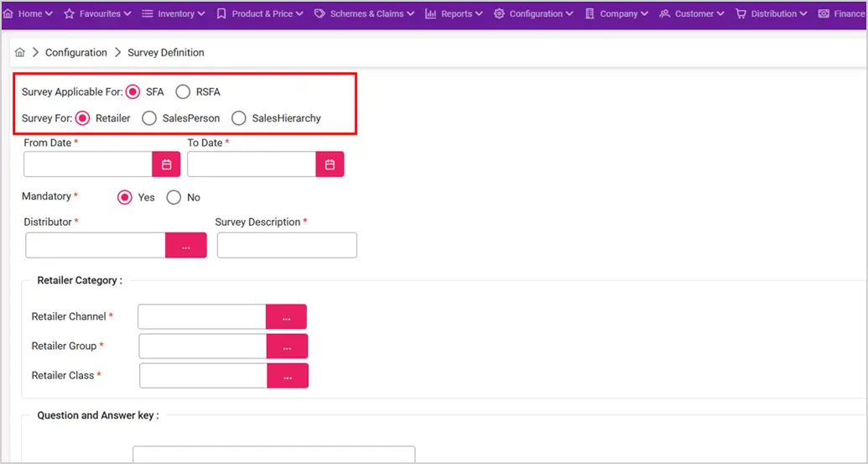Open the Inventory menu
The width and height of the screenshot is (868, 464).
click(174, 13)
